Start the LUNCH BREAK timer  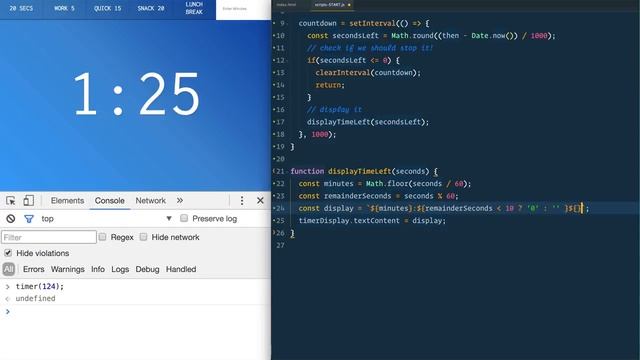[194, 8]
